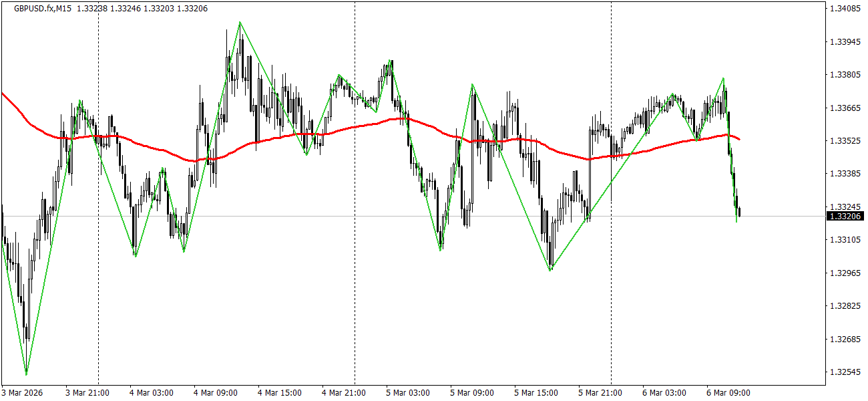Click the 4 Mar 15:00 time label

click(x=280, y=393)
